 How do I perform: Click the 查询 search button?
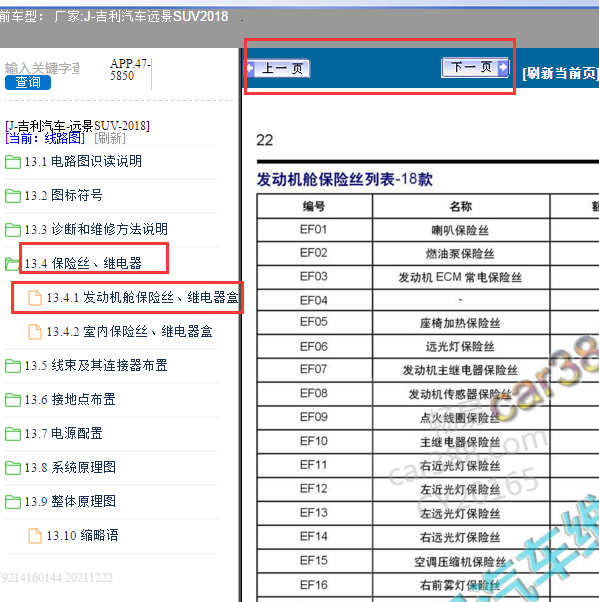pyautogui.click(x=28, y=83)
